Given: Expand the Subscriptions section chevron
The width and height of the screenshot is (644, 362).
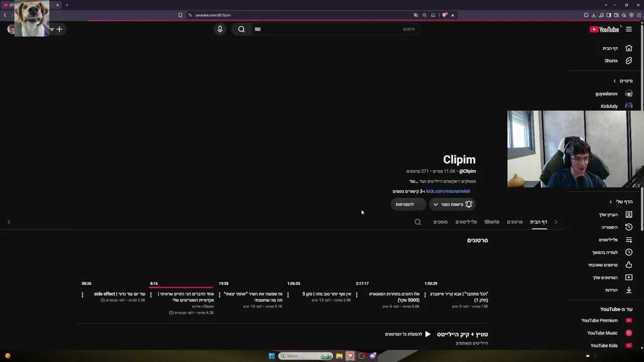Looking at the screenshot, I should tap(615, 81).
